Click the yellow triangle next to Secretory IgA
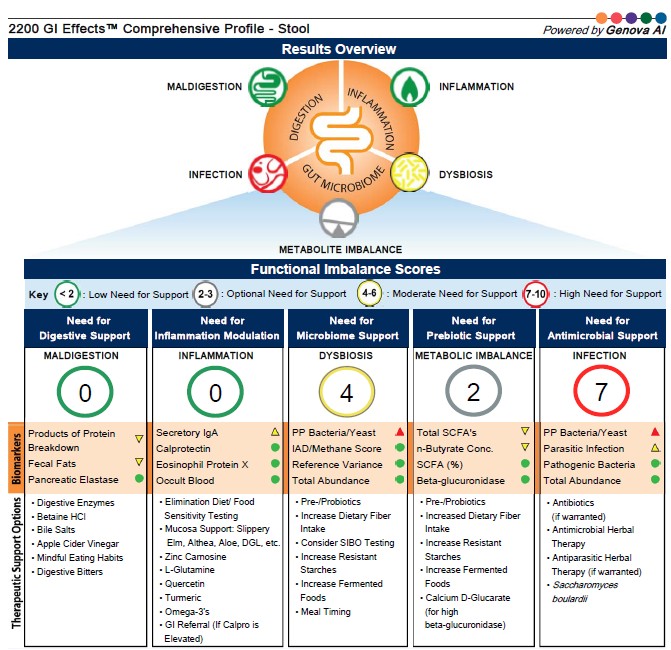 [x=274, y=432]
